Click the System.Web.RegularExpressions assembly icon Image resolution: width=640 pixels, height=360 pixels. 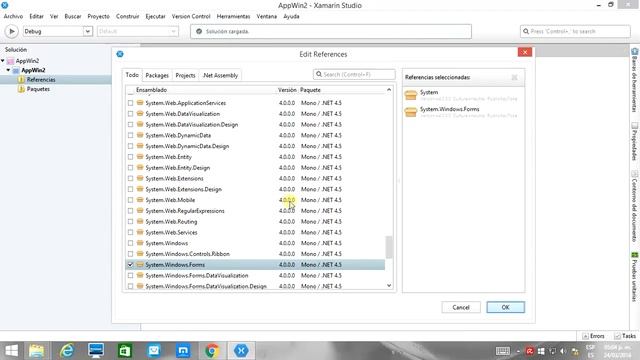pos(140,211)
